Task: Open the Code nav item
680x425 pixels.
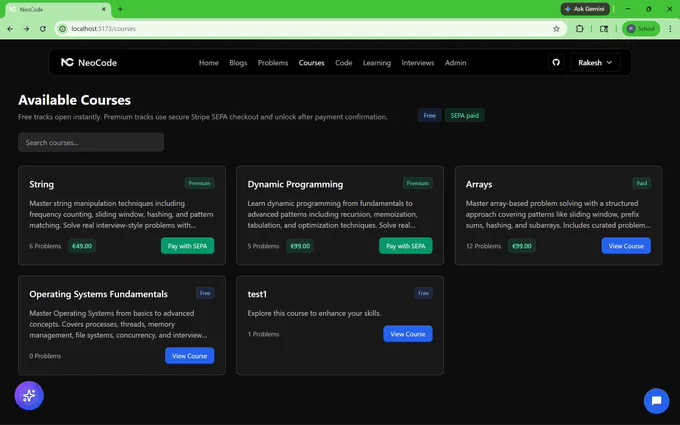Action: coord(343,63)
